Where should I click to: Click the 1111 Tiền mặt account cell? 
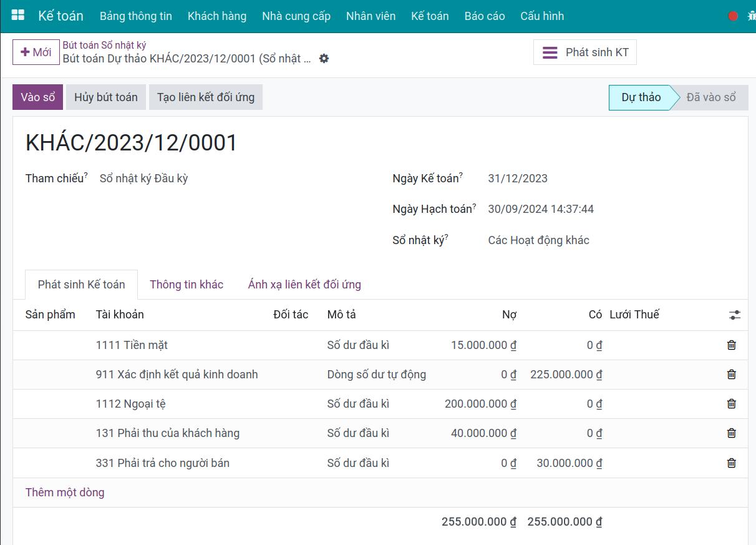(132, 345)
